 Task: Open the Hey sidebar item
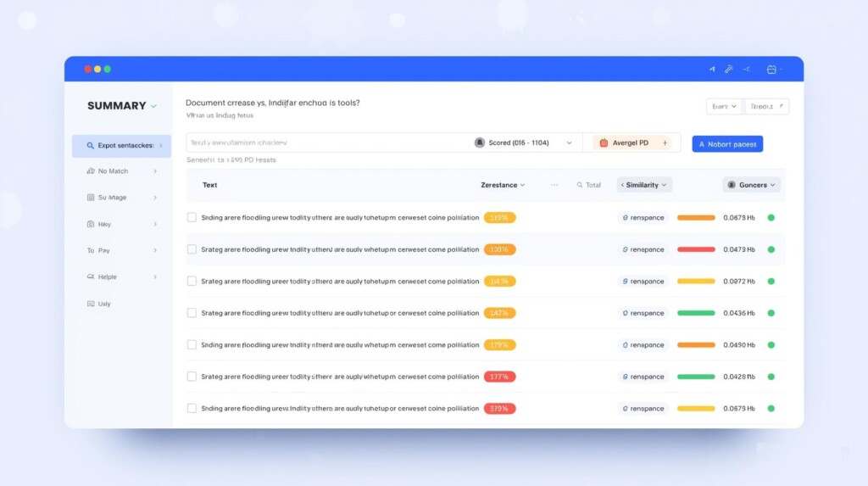[x=122, y=224]
